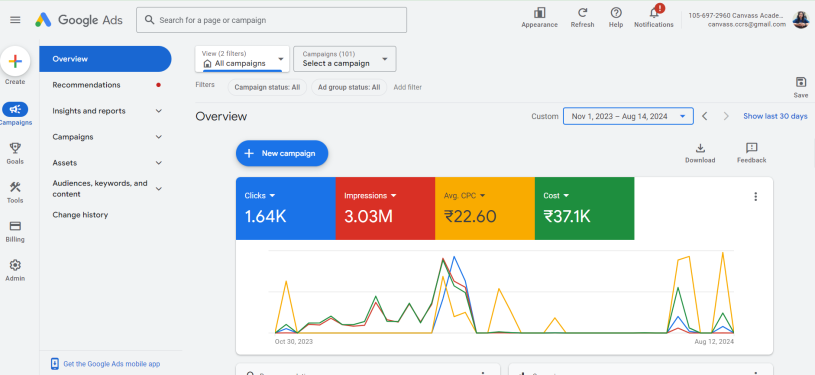
Task: Click the New campaign button
Action: click(x=282, y=153)
